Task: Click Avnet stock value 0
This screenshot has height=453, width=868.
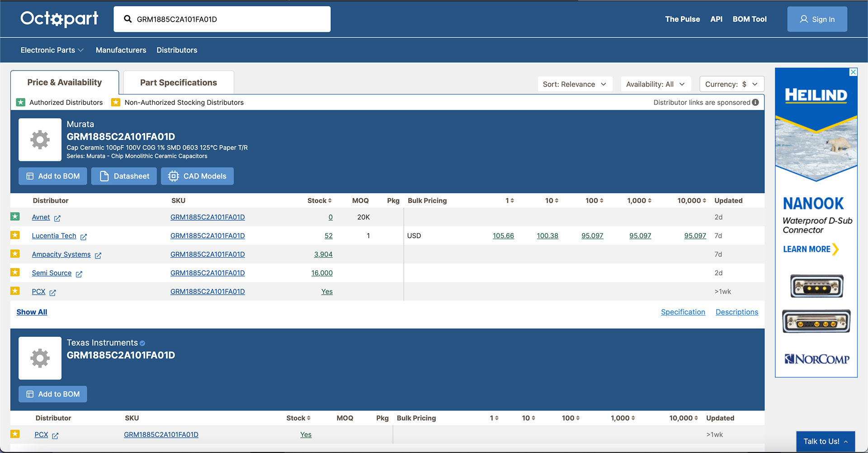Action: coord(330,217)
